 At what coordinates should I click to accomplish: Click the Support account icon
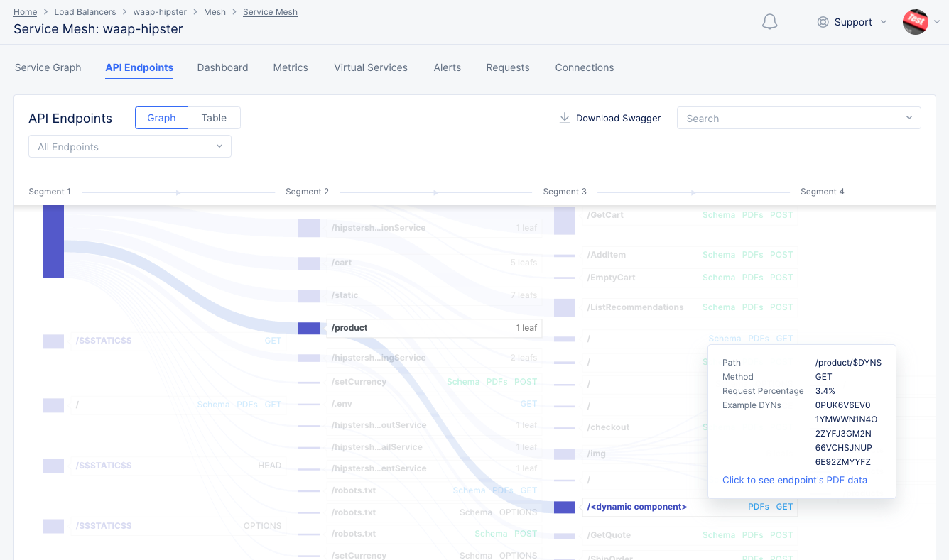(x=823, y=22)
